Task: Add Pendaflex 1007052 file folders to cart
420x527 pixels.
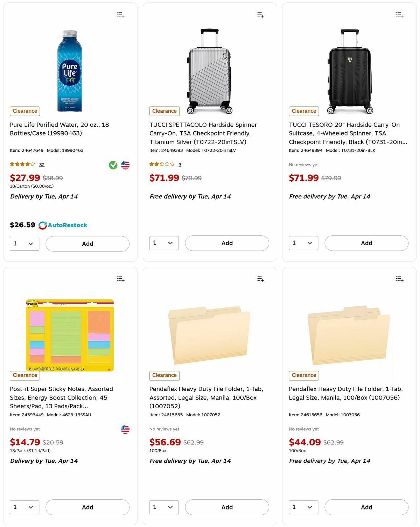Action: pos(227,507)
